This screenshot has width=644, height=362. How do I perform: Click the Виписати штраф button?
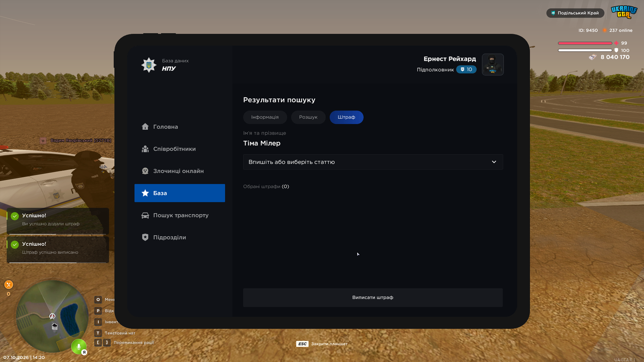pyautogui.click(x=373, y=298)
